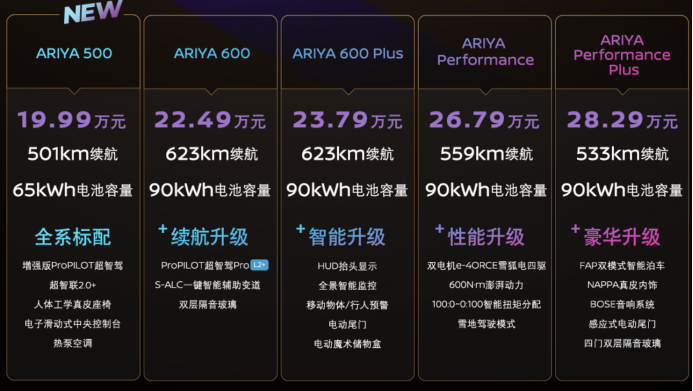The image size is (693, 391).
Task: Click the plus sign before 续航升级
Action: point(163,228)
